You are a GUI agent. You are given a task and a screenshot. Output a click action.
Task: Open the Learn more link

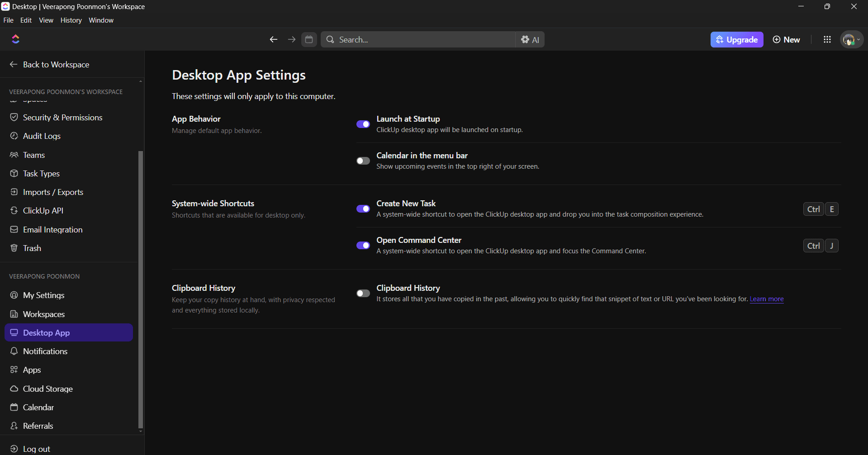(767, 299)
